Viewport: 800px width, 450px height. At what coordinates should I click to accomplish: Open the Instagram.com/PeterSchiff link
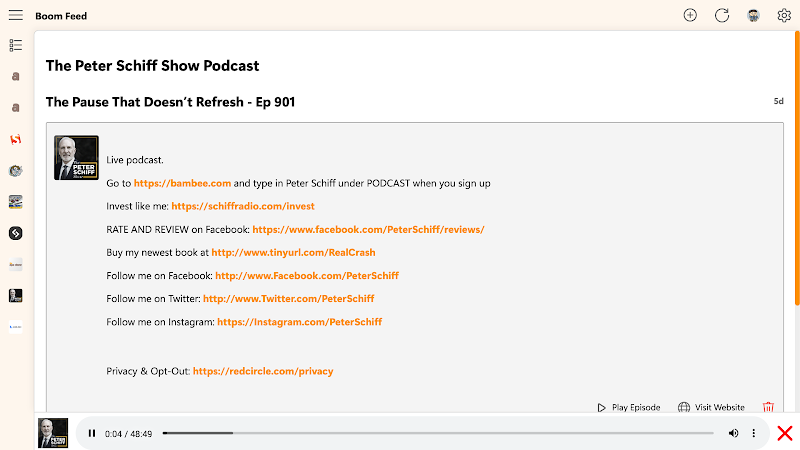tap(299, 322)
